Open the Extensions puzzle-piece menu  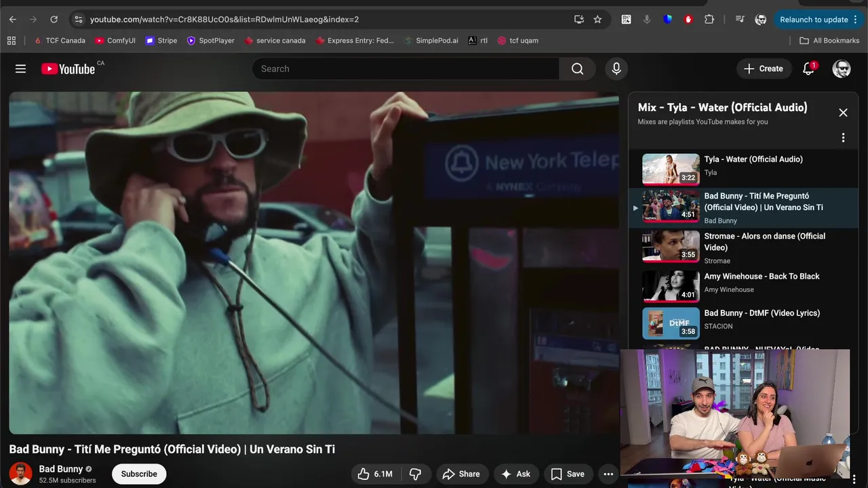(709, 20)
